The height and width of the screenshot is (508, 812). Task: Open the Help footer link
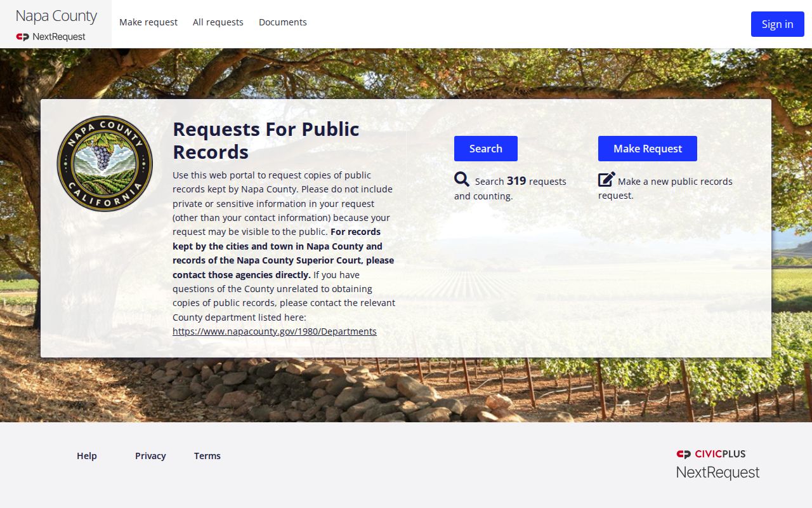(x=87, y=456)
